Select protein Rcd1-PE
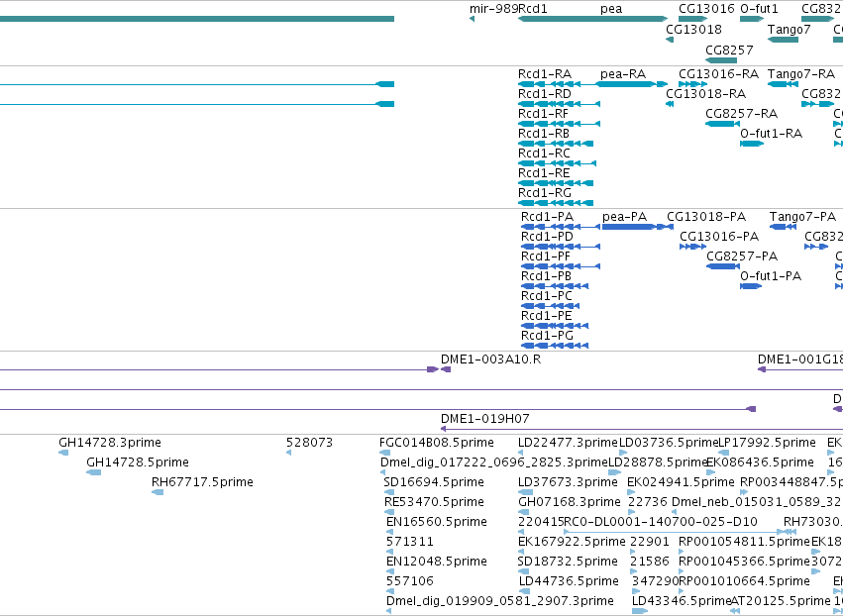843x616 pixels. click(546, 317)
